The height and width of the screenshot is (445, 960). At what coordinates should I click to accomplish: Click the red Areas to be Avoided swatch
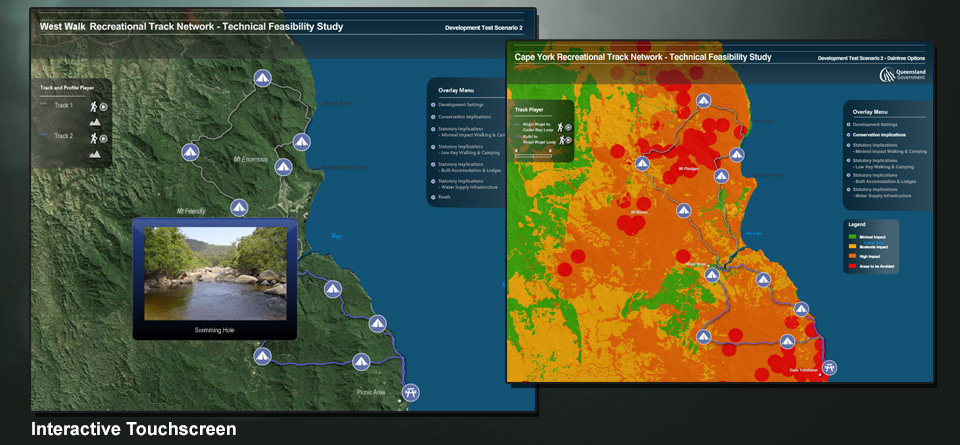pos(853,266)
